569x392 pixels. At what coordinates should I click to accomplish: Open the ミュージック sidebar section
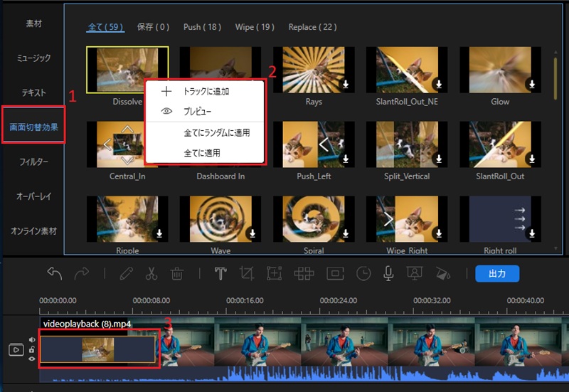click(33, 58)
